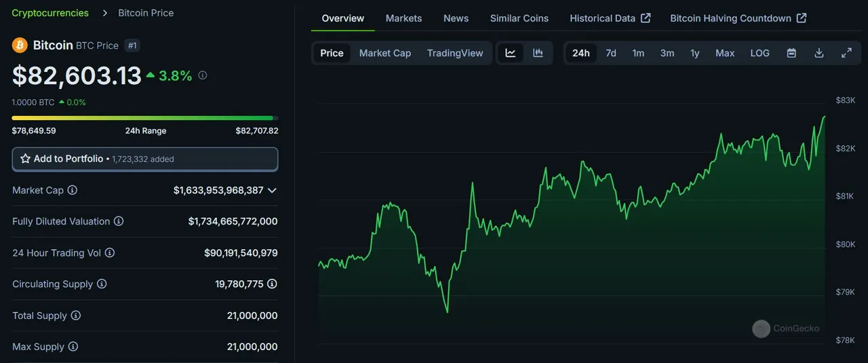Viewport: 868px width, 363px height.
Task: Click the $82,707.82 range high value
Action: (256, 131)
